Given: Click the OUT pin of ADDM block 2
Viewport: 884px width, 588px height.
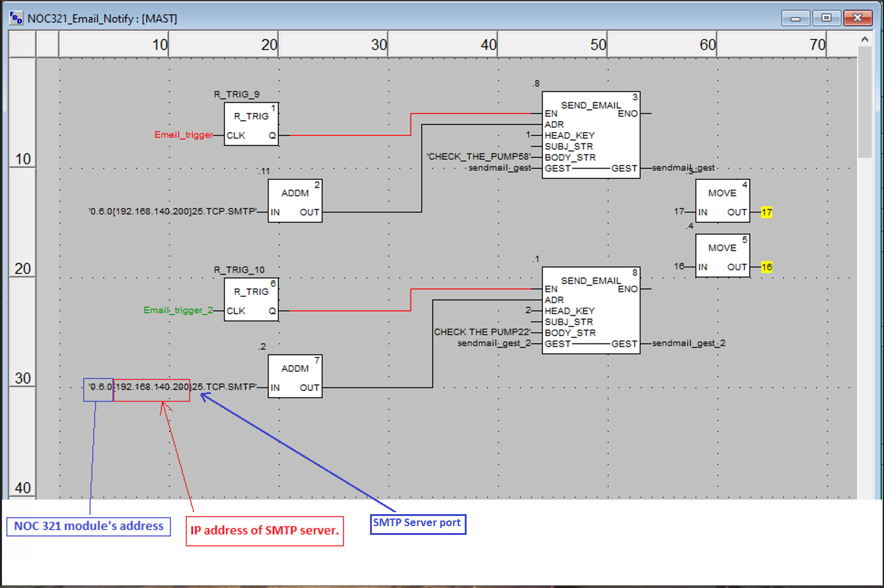Looking at the screenshot, I should click(309, 212).
